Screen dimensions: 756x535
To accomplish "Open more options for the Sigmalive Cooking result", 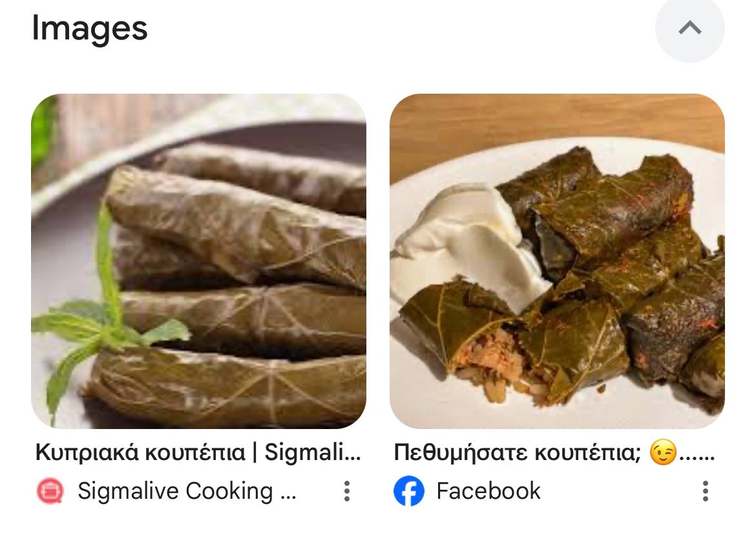I will (x=346, y=490).
